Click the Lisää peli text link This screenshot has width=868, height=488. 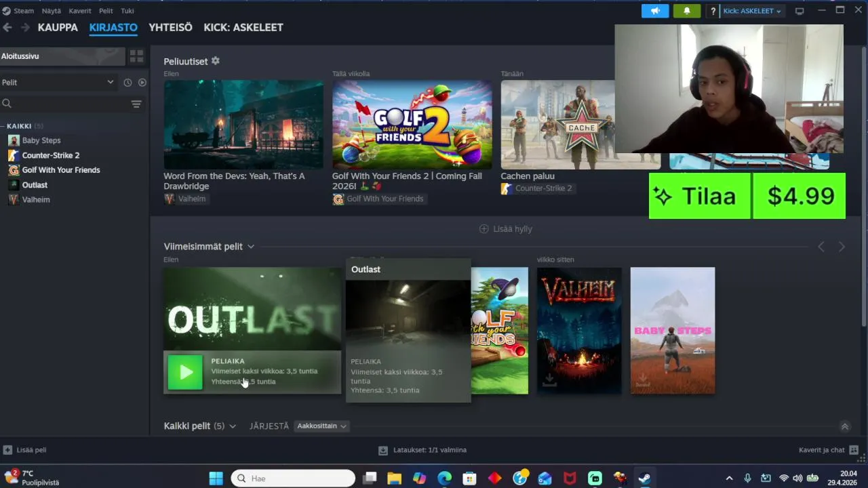(31, 450)
